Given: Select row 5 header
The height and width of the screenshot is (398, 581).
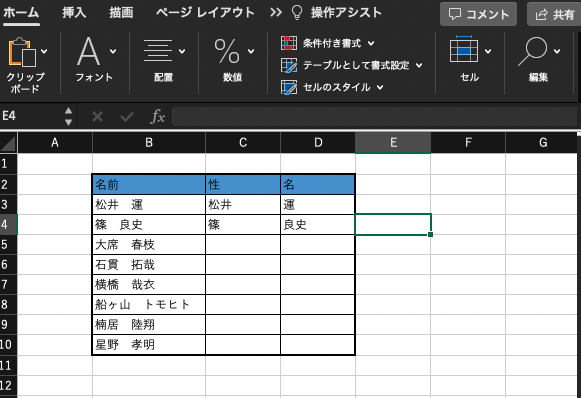Looking at the screenshot, I should 9,244.
